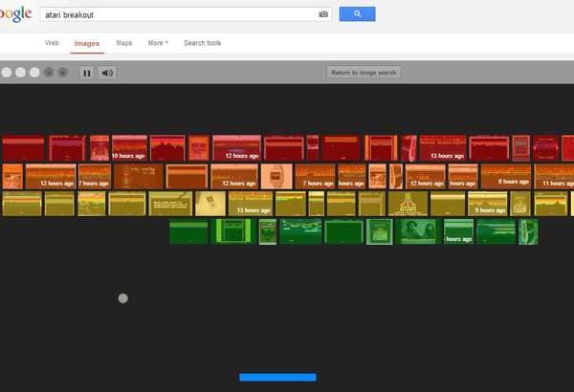
Task: Click the orange brick labeled 8 hours ago
Action: point(506,176)
